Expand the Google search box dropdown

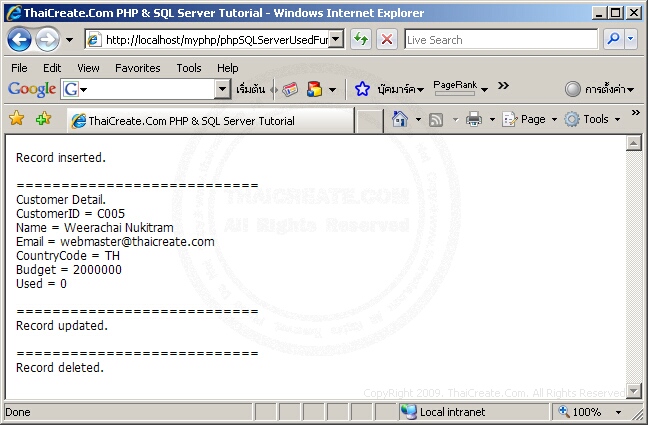tap(222, 89)
